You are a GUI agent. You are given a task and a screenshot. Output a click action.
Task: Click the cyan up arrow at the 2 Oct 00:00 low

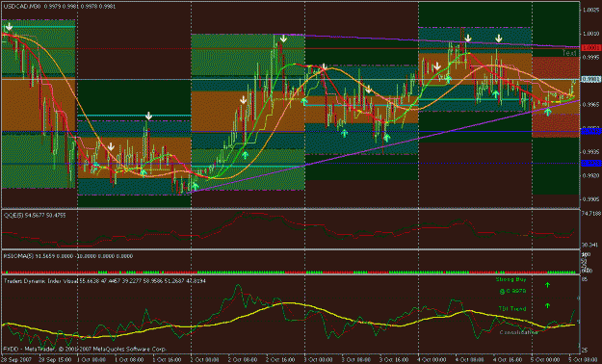pos(196,187)
